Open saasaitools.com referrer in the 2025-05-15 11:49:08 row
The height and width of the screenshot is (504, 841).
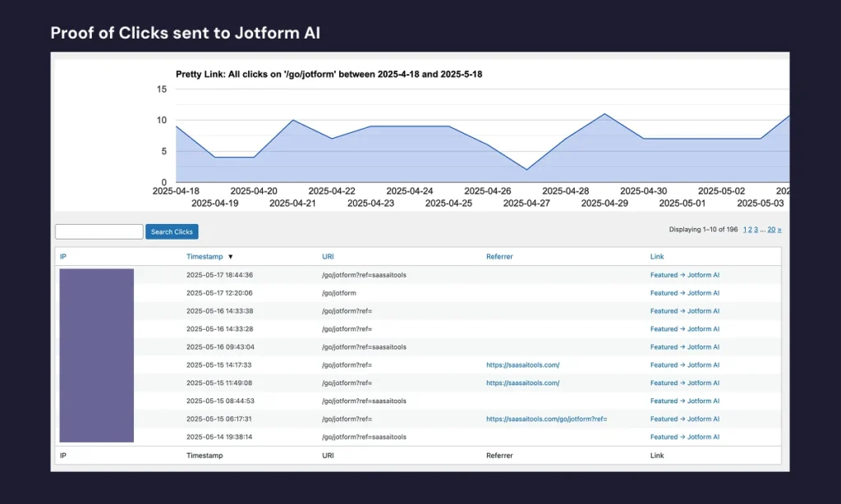tap(522, 383)
